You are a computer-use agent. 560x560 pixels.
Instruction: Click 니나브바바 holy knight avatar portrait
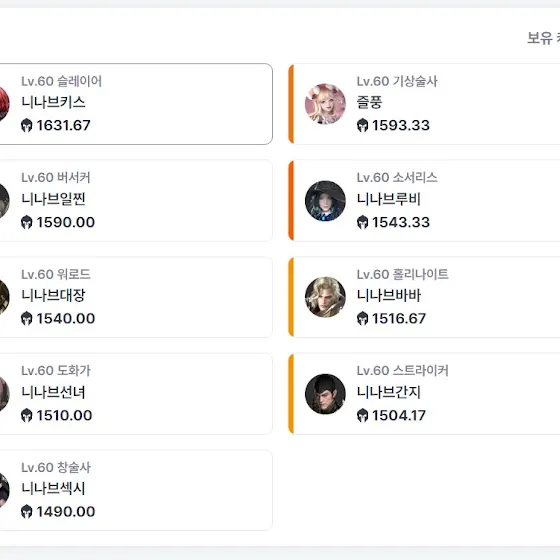[325, 297]
